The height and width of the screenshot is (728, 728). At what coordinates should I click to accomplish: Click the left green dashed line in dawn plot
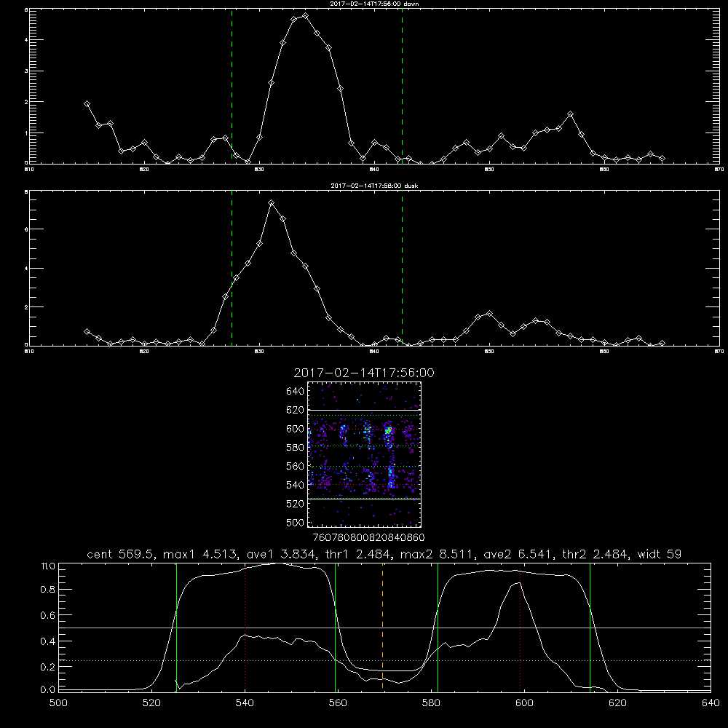click(x=232, y=86)
